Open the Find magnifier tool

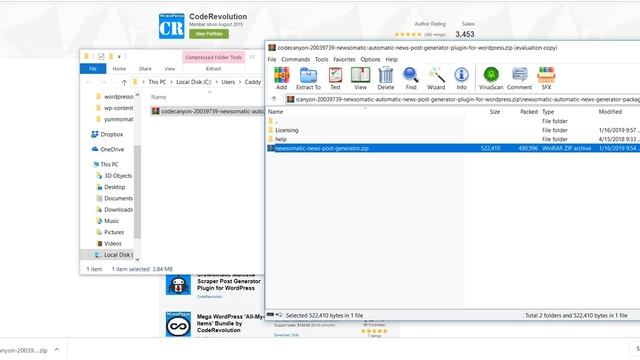(x=411, y=78)
